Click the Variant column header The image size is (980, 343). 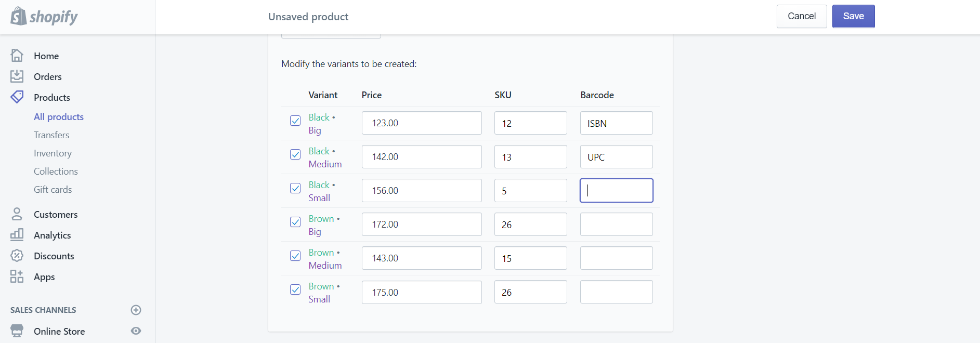323,95
